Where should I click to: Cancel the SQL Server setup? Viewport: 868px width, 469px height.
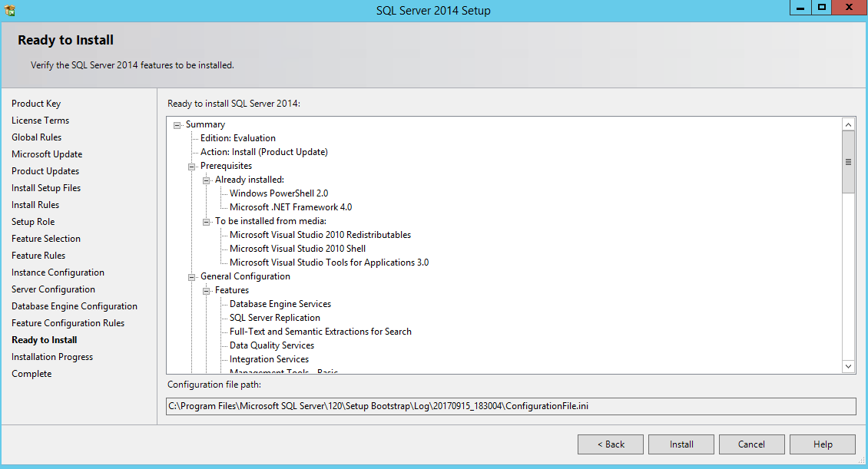(x=751, y=444)
